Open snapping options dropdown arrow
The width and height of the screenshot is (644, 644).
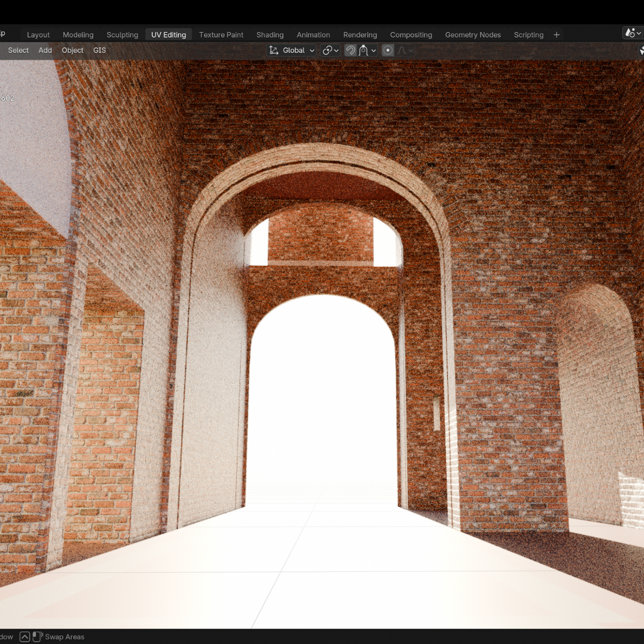pos(374,51)
